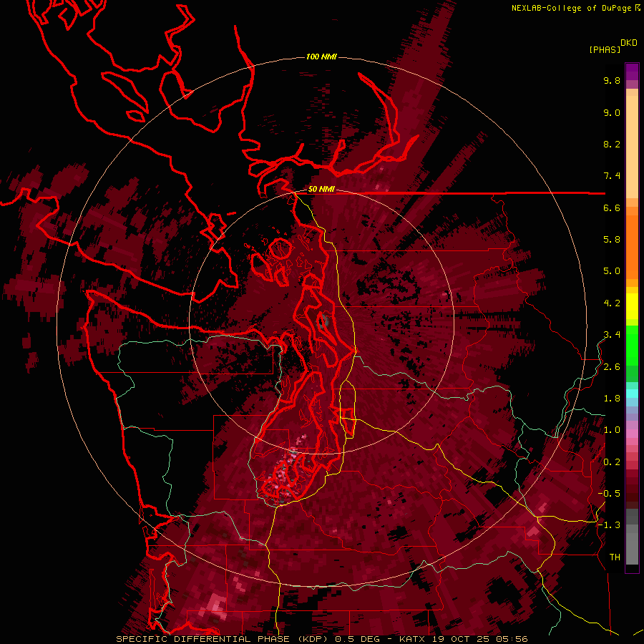The height and width of the screenshot is (644, 644).
Task: Click the 50 NMI range ring label
Action: (321, 190)
